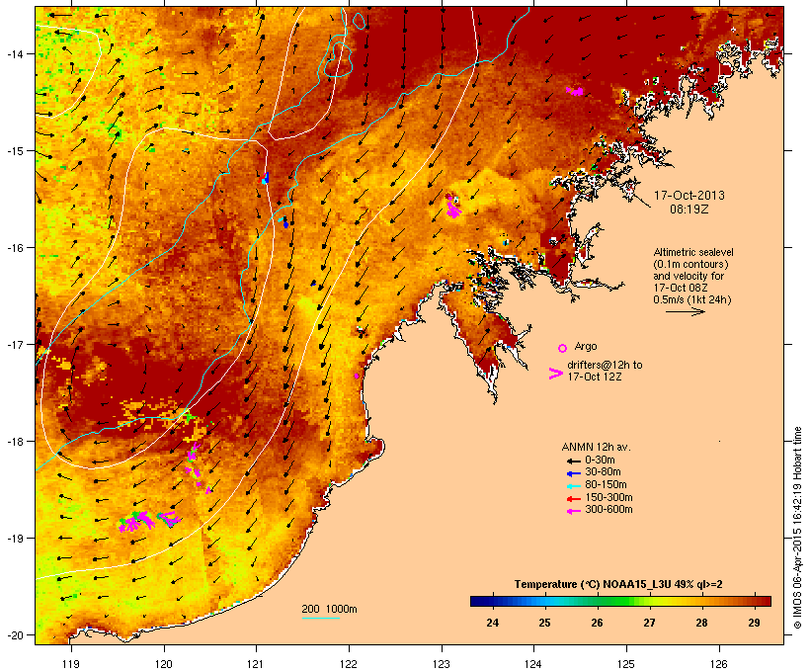Click the longitude axis label 122
810x672 pixels.
tap(349, 664)
